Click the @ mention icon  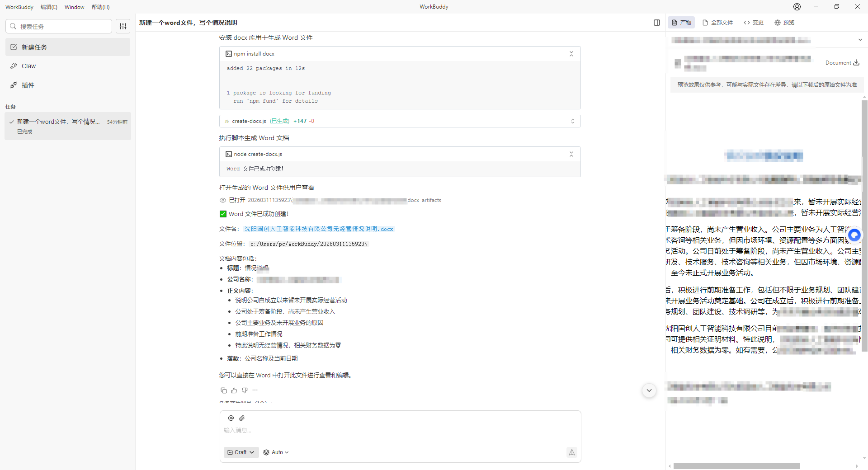pos(231,418)
